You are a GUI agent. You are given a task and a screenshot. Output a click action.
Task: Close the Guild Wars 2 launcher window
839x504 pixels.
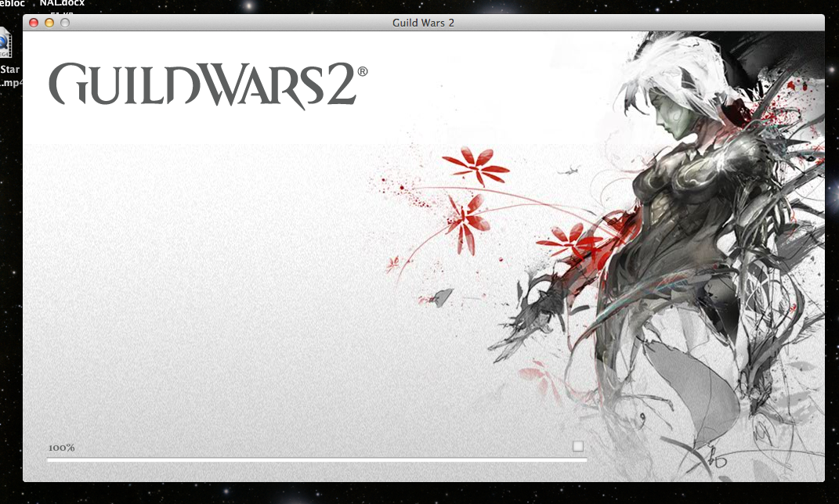[x=34, y=23]
